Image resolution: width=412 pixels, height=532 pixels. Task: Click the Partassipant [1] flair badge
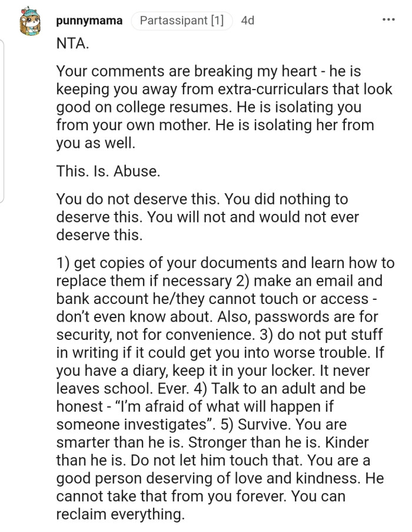pyautogui.click(x=181, y=21)
